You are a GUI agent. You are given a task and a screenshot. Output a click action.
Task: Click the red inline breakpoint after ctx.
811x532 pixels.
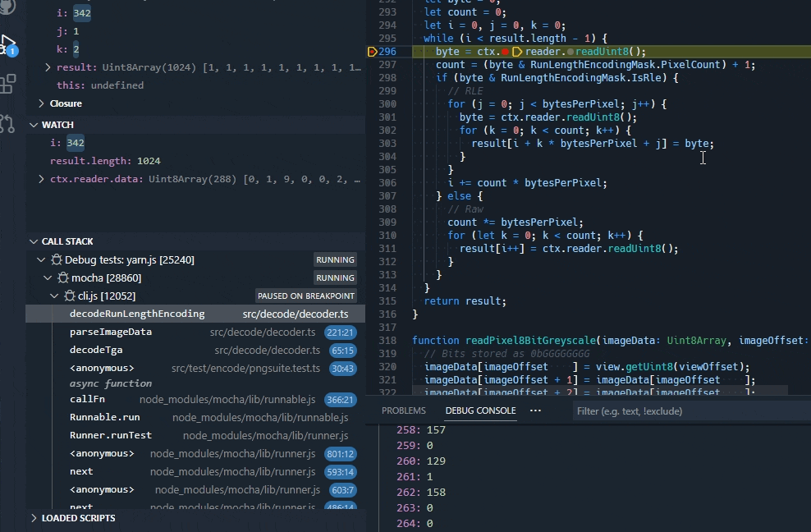pos(506,51)
